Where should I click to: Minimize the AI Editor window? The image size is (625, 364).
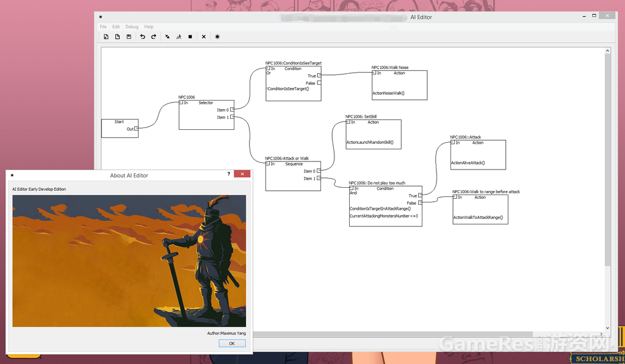tap(584, 16)
